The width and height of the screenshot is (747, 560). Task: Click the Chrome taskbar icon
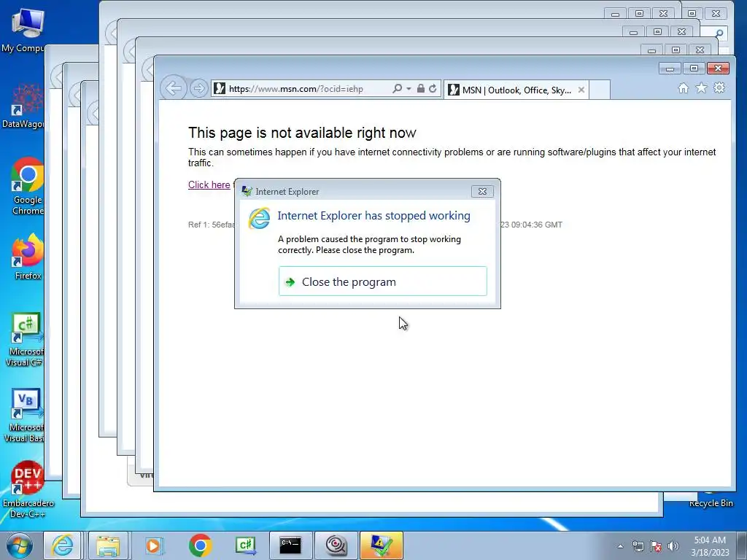coord(200,545)
